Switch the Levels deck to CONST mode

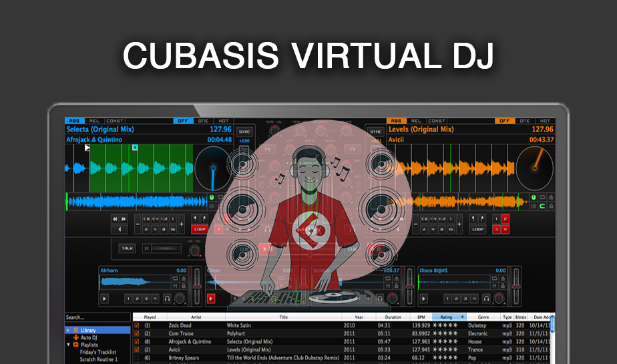pos(437,121)
